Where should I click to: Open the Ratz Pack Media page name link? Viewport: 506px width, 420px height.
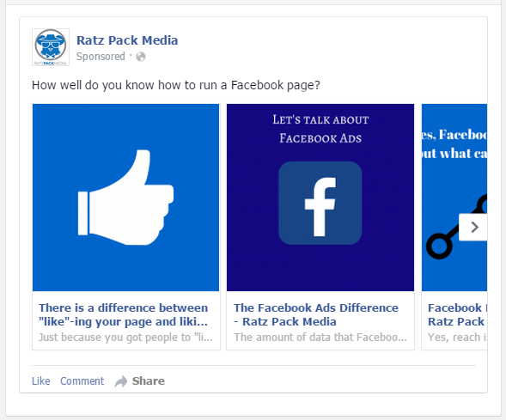pos(127,40)
